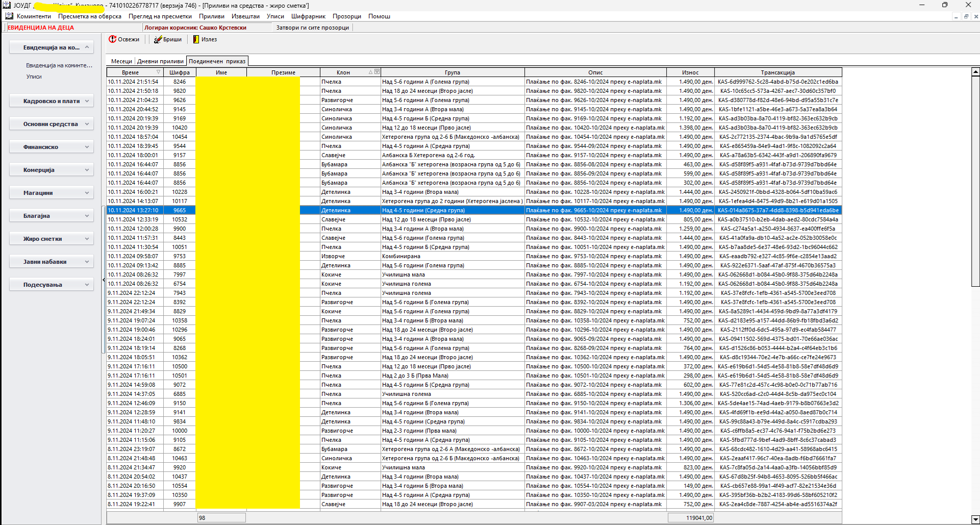Image resolution: width=980 pixels, height=525 pixels.
Task: Open the Шифрарник menu
Action: 308,16
